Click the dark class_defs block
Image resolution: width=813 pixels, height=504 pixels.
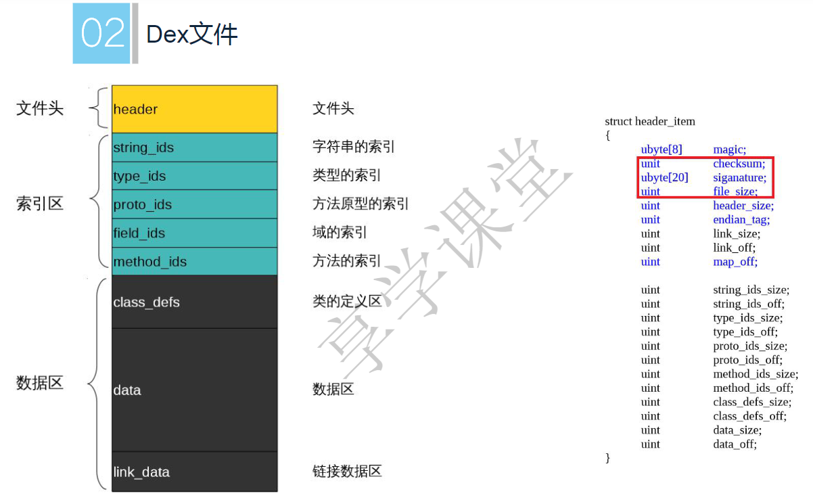point(195,302)
